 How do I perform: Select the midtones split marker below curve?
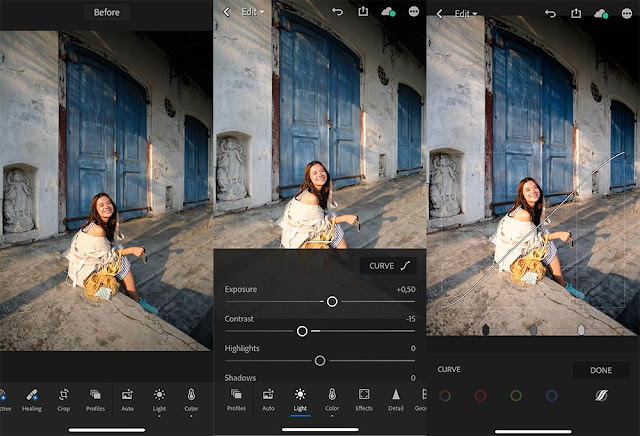(x=533, y=329)
